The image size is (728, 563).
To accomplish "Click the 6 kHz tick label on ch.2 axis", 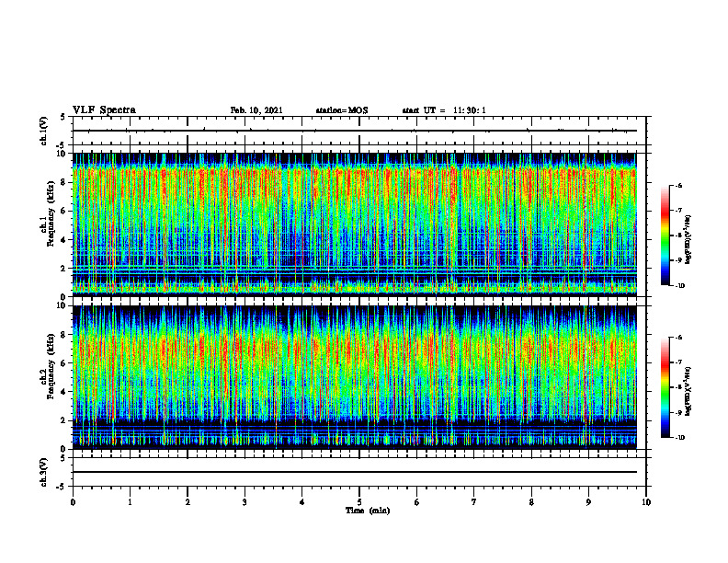I will click(x=64, y=363).
